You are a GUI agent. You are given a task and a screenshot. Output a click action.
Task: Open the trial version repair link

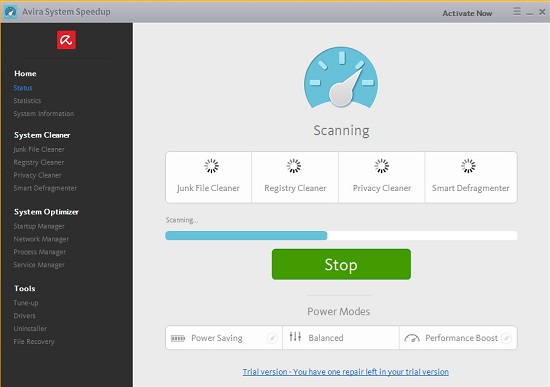[x=346, y=372]
